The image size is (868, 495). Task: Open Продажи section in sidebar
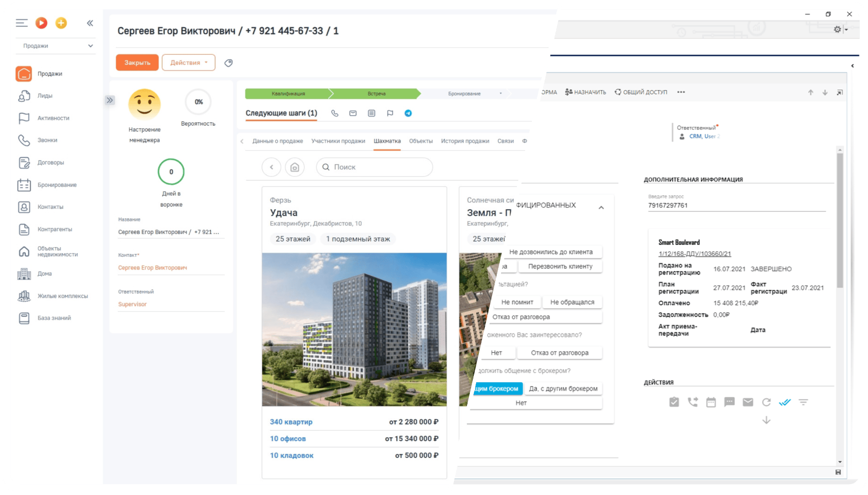pyautogui.click(x=50, y=74)
